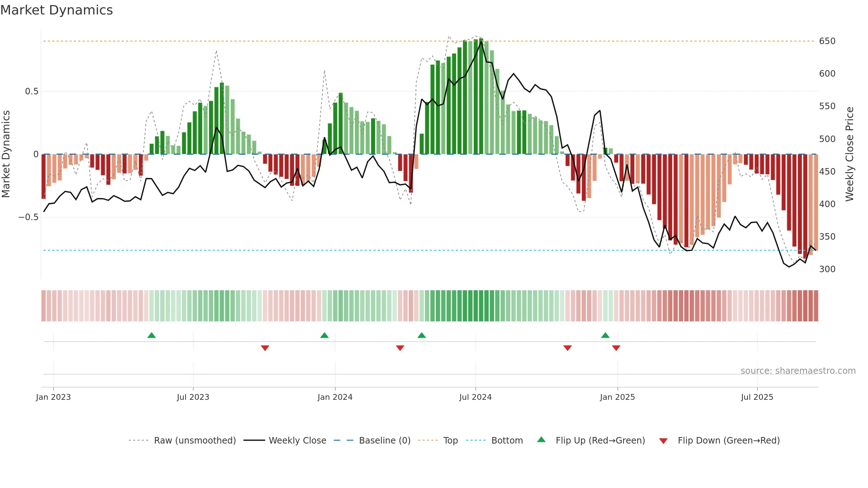Click the red flip-down marker after Jul 2023
The height and width of the screenshot is (488, 868).
pos(265,348)
